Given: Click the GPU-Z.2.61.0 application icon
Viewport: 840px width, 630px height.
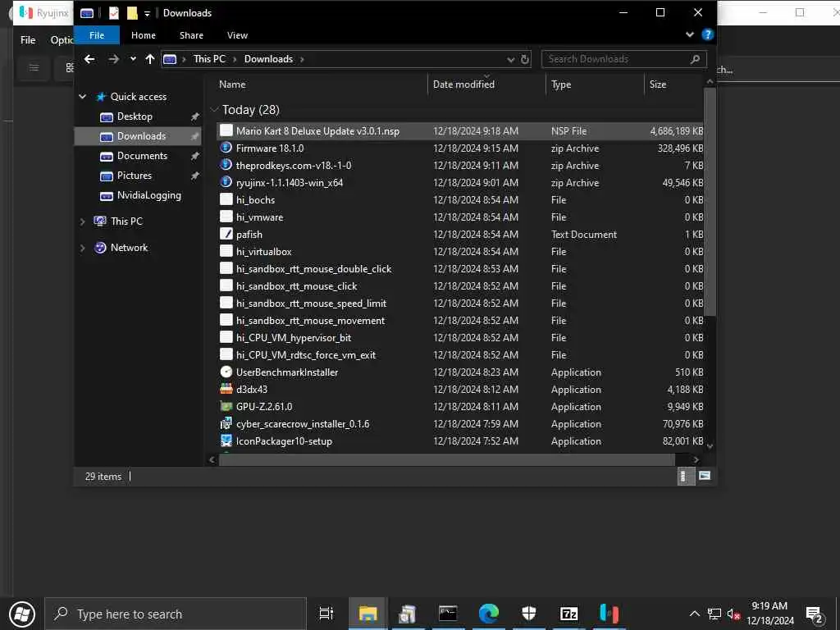Looking at the screenshot, I should click(x=226, y=406).
